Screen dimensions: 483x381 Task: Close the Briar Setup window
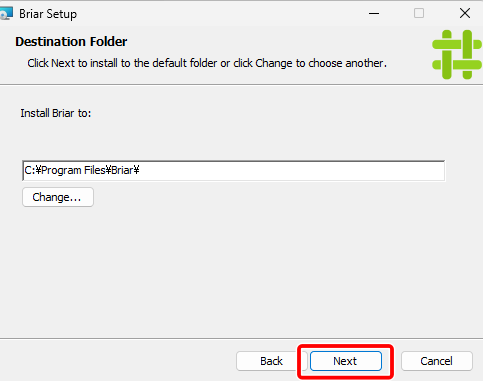coord(465,14)
